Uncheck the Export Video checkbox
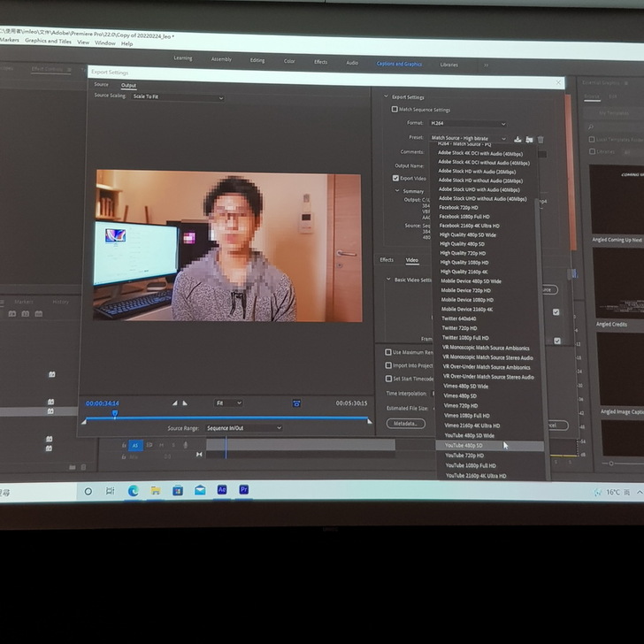Viewport: 644px width, 644px height. click(x=395, y=178)
